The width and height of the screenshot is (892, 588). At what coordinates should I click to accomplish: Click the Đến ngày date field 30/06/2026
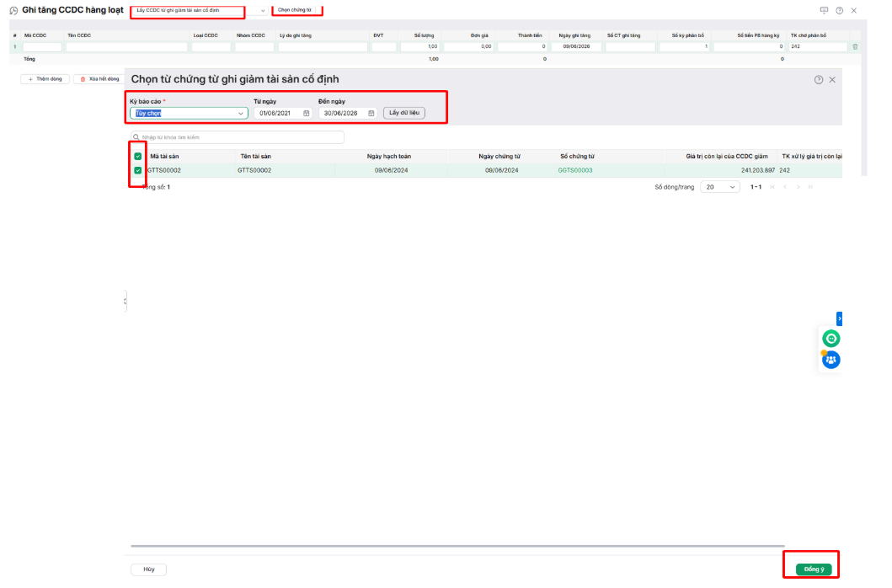click(x=348, y=113)
